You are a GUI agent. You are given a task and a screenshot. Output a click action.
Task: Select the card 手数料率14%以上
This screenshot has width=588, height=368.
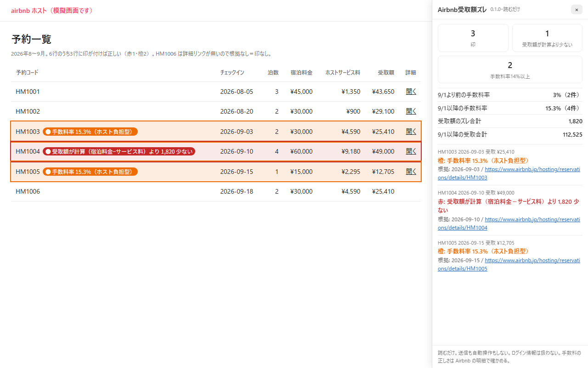(x=510, y=69)
